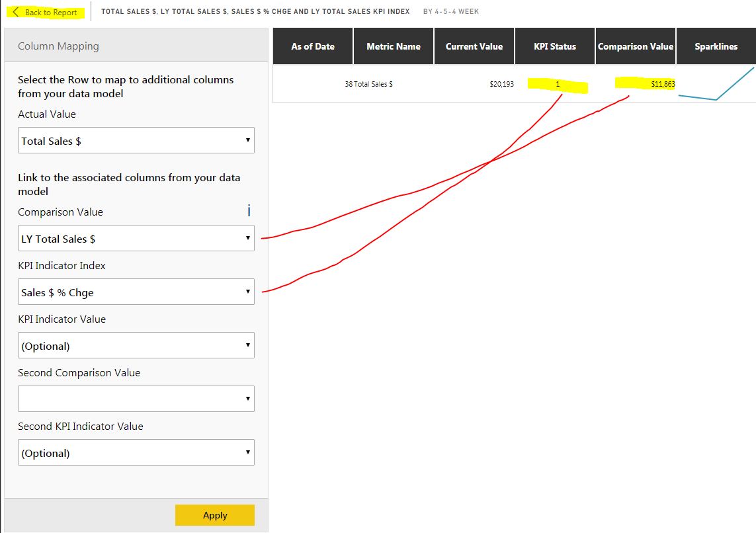Click the back chevron arrow icon
Image resolution: width=756 pixels, height=533 pixels.
(x=15, y=12)
